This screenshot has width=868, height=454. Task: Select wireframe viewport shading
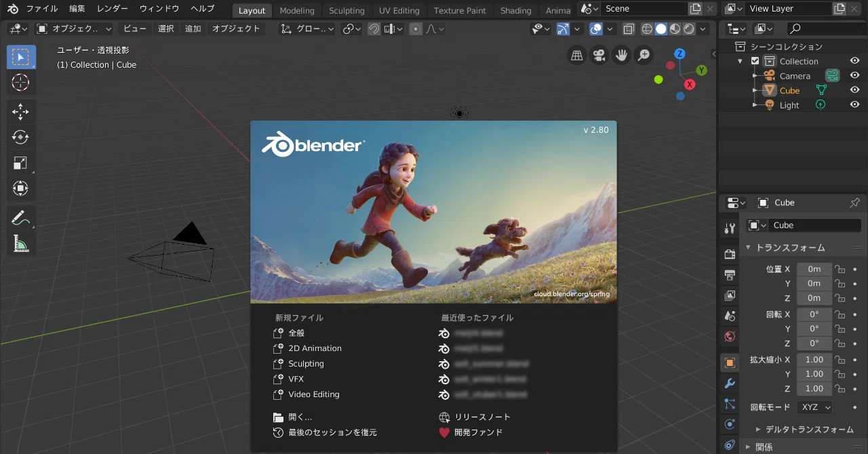coord(647,29)
